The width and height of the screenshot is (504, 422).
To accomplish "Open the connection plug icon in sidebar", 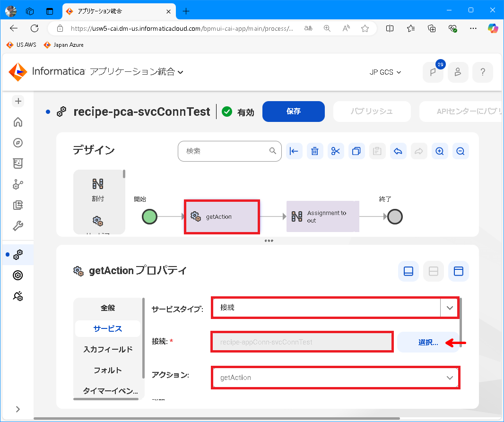I will [x=18, y=296].
